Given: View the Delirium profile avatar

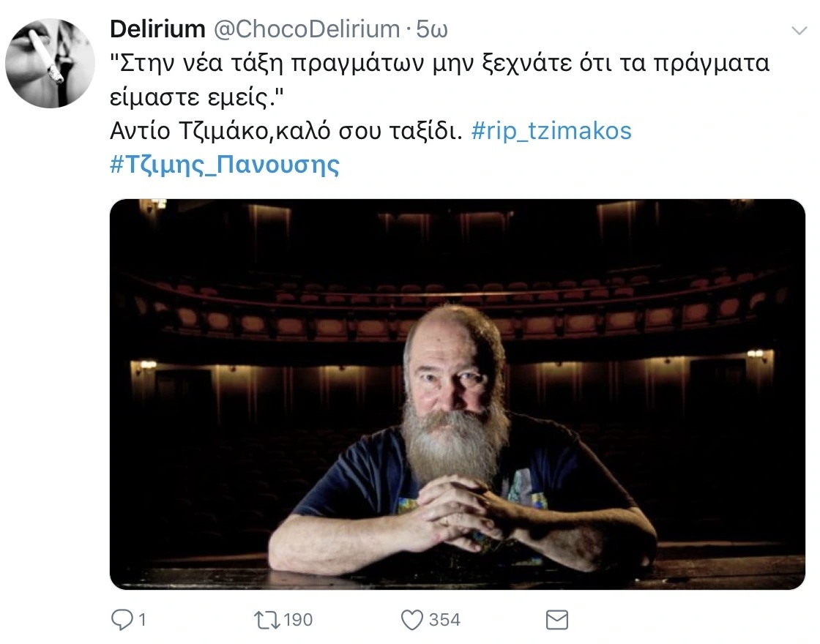Looking at the screenshot, I should click(x=51, y=63).
